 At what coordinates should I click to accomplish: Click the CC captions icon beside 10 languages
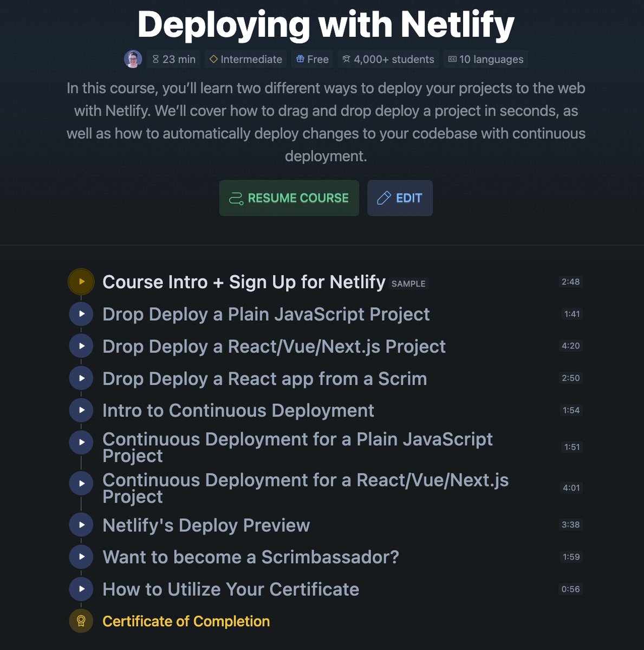(452, 59)
